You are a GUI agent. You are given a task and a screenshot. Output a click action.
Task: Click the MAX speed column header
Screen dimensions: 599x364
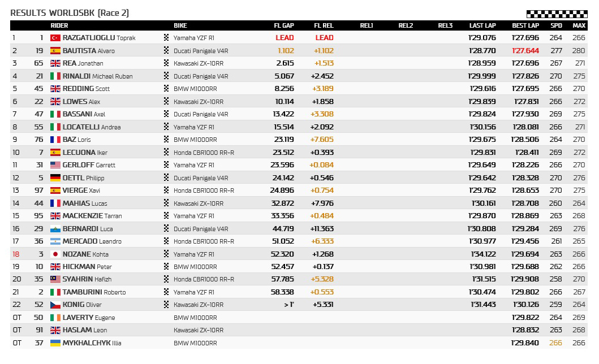pos(579,25)
